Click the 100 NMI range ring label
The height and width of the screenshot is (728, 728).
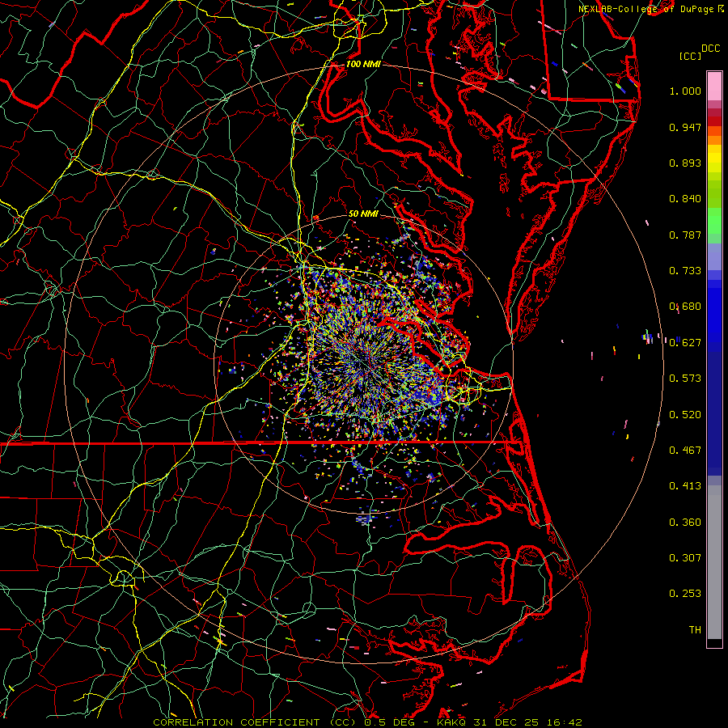coord(363,64)
